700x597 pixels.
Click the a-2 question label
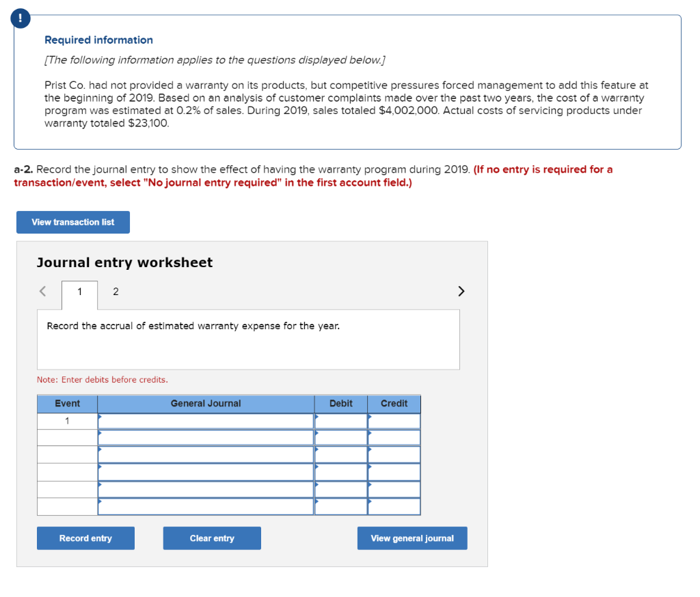click(23, 169)
